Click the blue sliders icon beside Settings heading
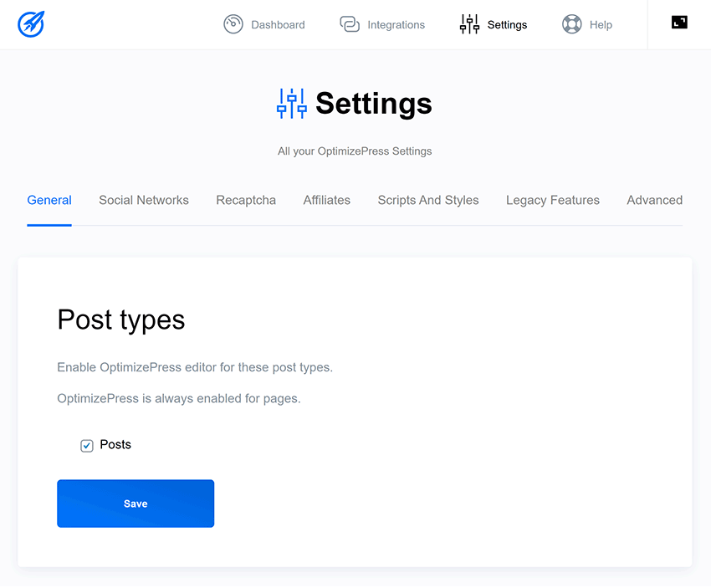Image resolution: width=711 pixels, height=588 pixels. tap(292, 104)
